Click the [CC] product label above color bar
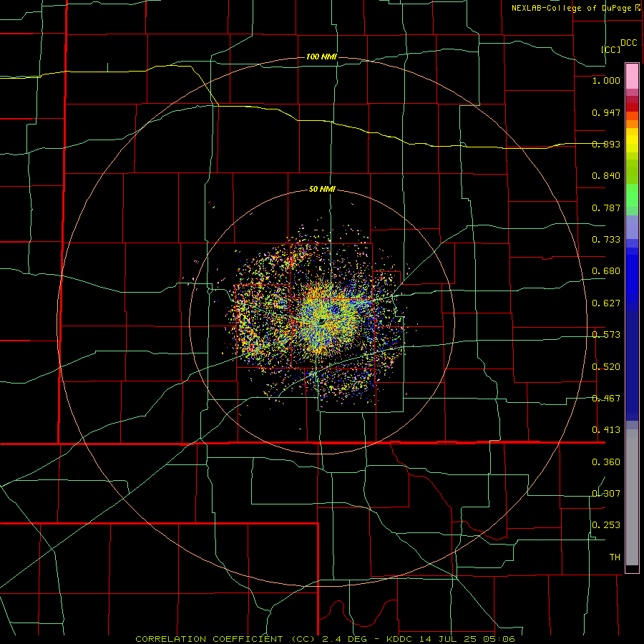 (611, 49)
